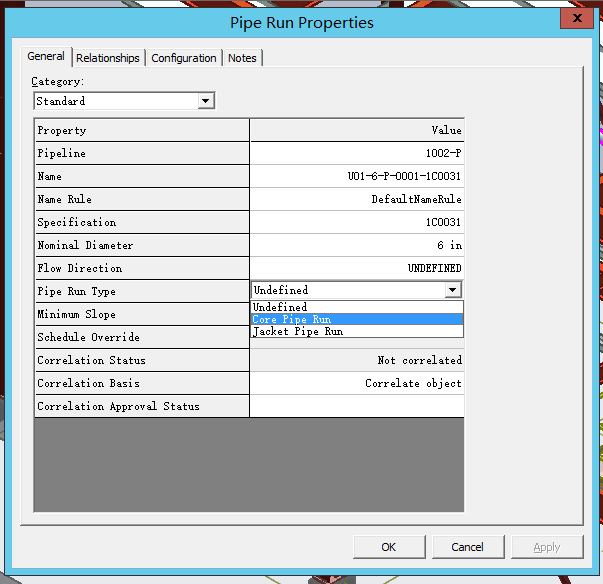Image resolution: width=603 pixels, height=584 pixels.
Task: Select the Name Rule property label
Action: click(142, 199)
